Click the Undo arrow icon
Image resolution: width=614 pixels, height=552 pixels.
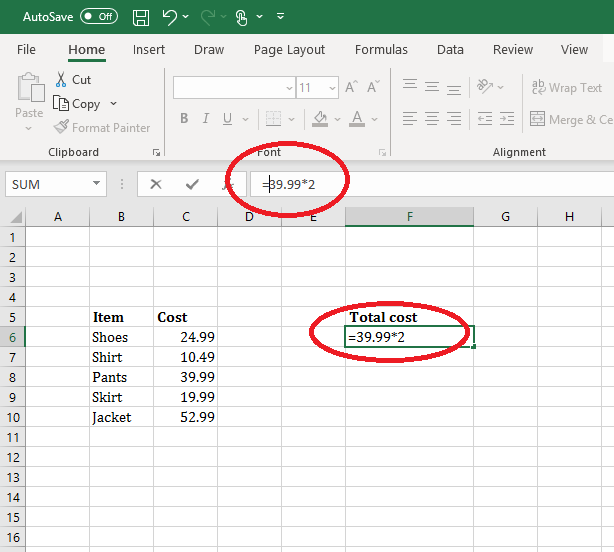pos(170,17)
